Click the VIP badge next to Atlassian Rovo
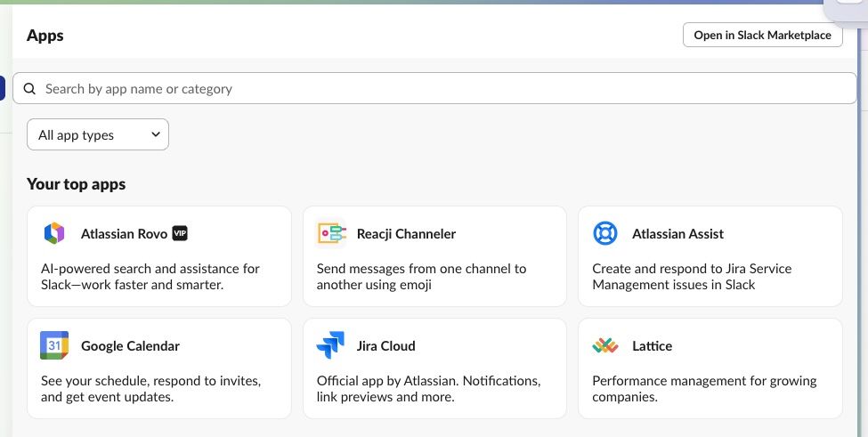Image resolution: width=868 pixels, height=437 pixels. [180, 233]
